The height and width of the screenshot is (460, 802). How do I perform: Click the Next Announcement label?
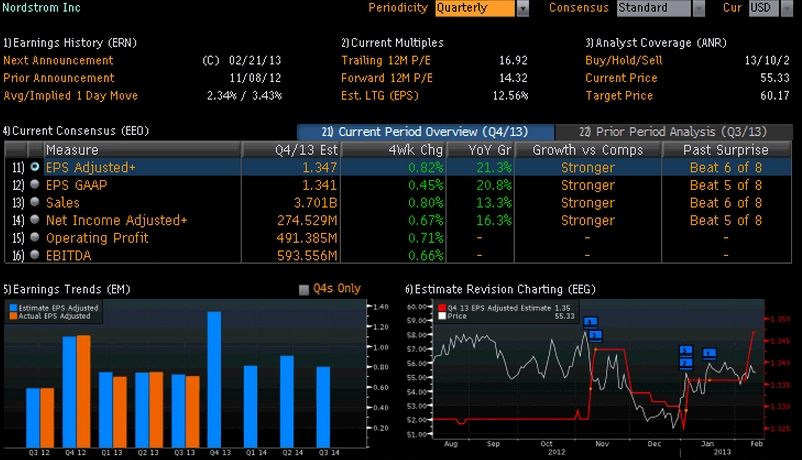[58, 60]
